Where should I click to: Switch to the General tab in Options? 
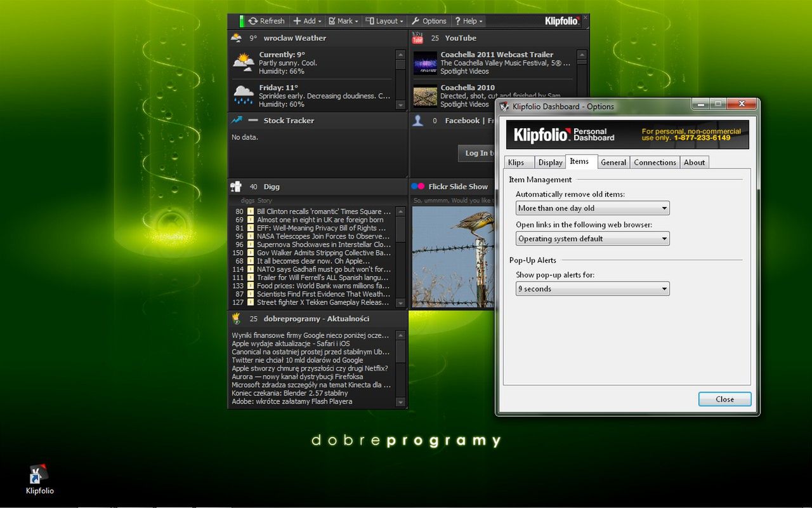[x=613, y=163]
